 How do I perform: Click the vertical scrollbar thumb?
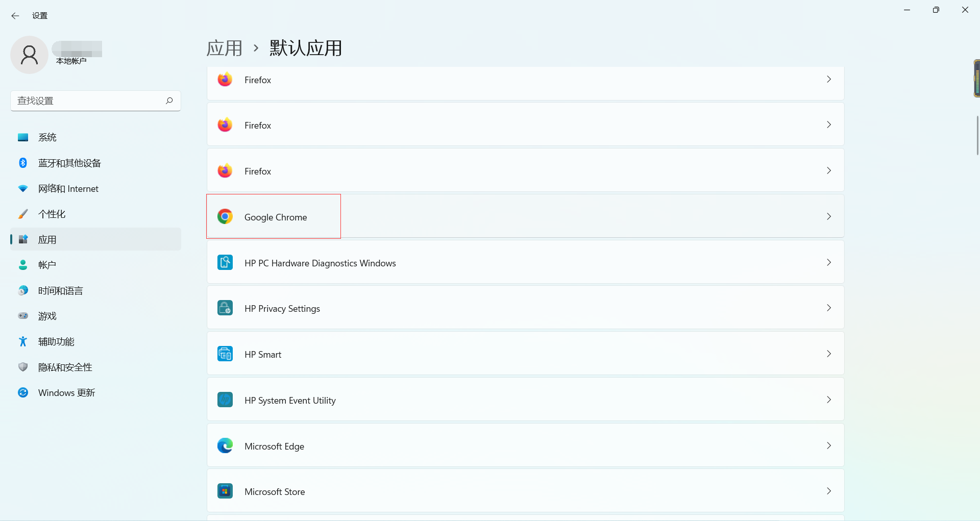click(977, 135)
